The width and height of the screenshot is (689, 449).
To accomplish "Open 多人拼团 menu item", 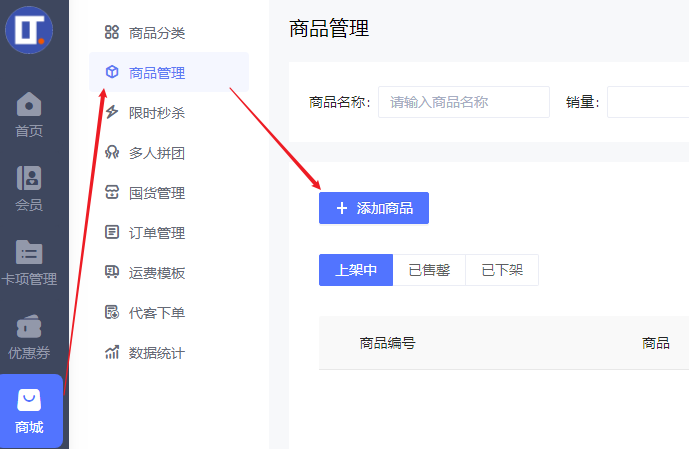I will point(169,152).
